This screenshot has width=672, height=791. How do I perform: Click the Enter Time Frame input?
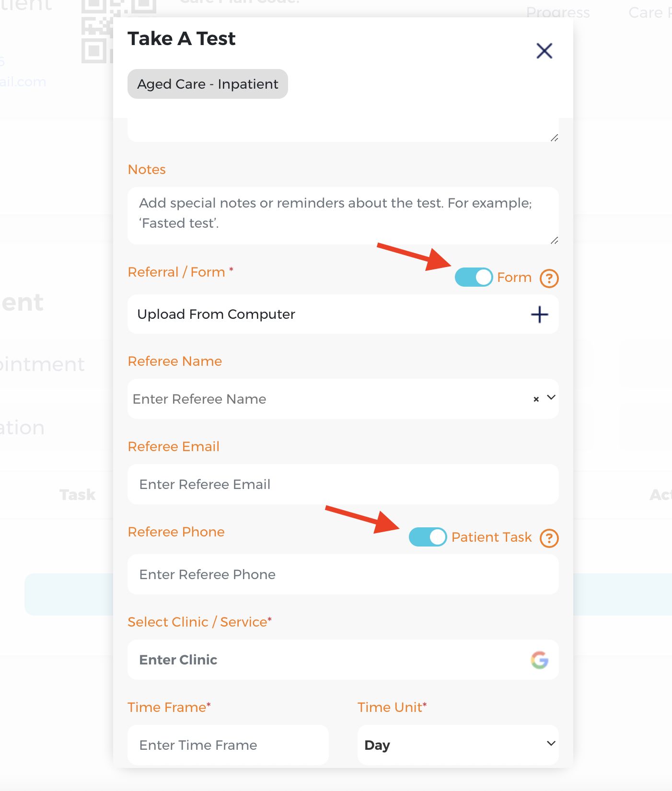point(228,745)
